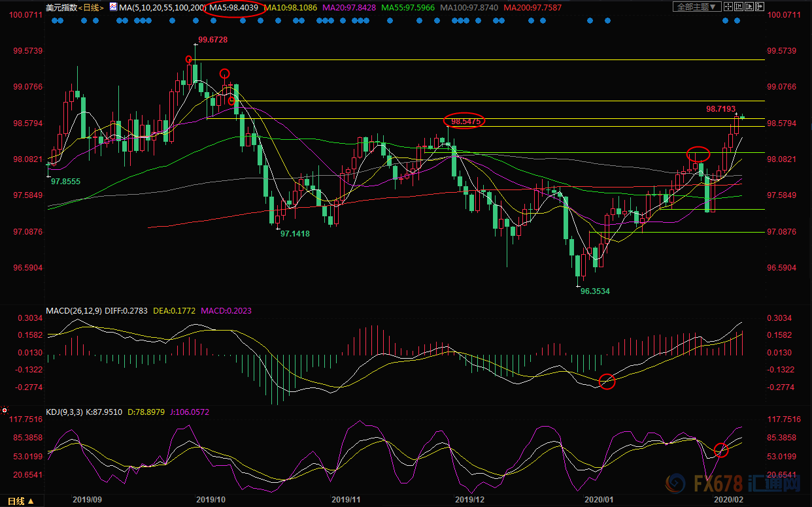
Task: Click the <日线> period label in title
Action: pyautogui.click(x=92, y=7)
